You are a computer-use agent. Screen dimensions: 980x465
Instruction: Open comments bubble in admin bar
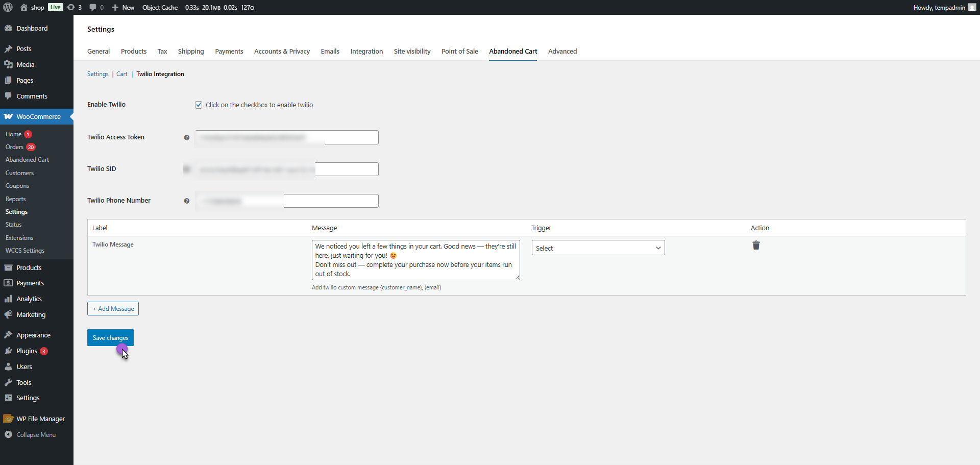pos(93,7)
